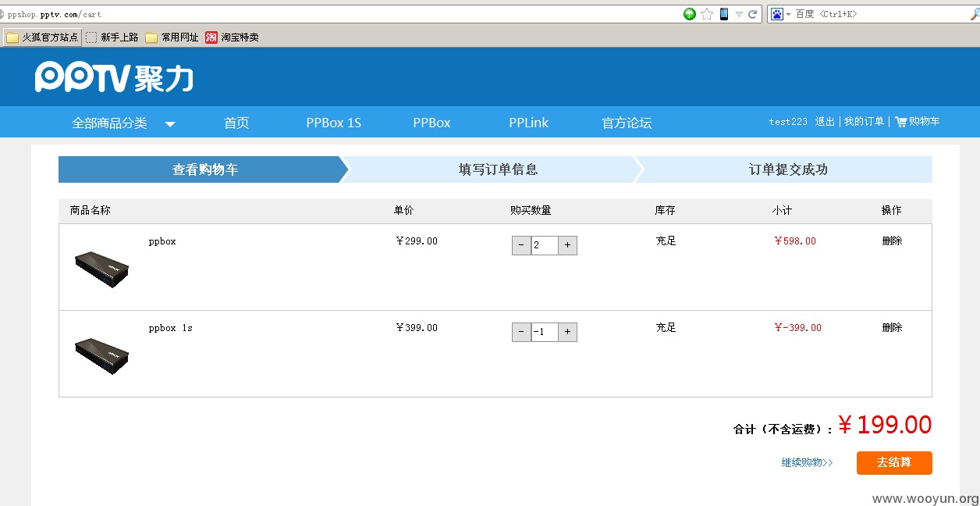Open the PPBox nav item

tap(431, 123)
